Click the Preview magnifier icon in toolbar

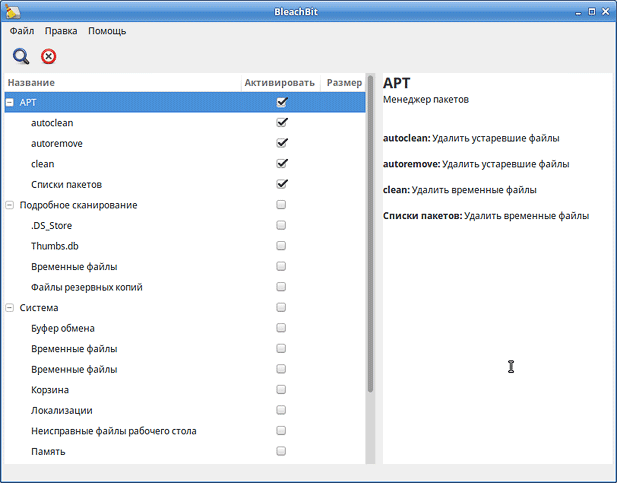(x=20, y=56)
